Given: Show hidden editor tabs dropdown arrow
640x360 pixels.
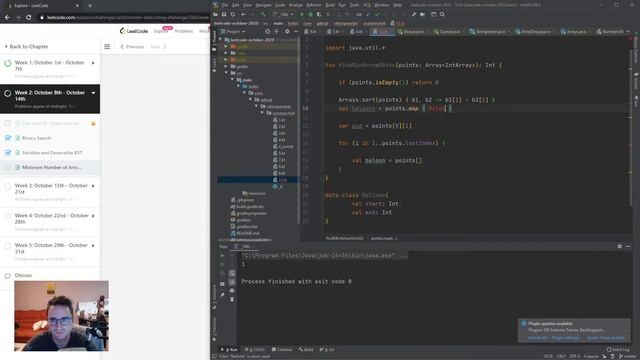Looking at the screenshot, I should (628, 31).
